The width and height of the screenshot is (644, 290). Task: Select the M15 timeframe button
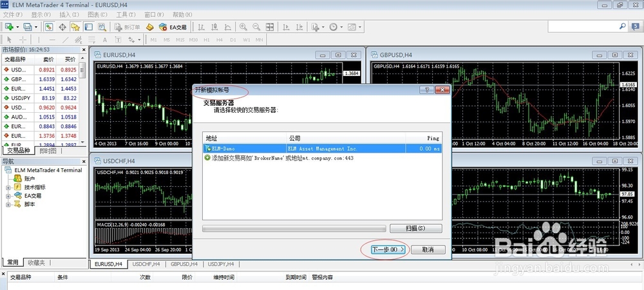180,40
